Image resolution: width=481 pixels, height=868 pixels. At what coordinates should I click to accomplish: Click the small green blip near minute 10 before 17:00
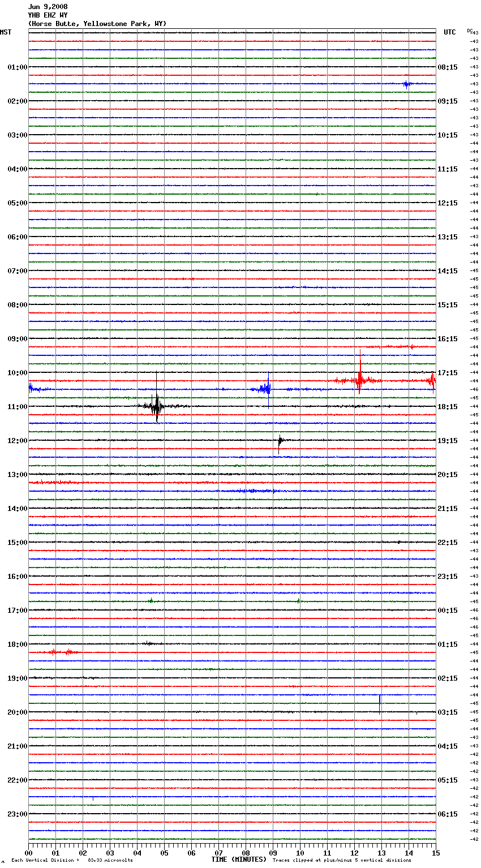299,601
